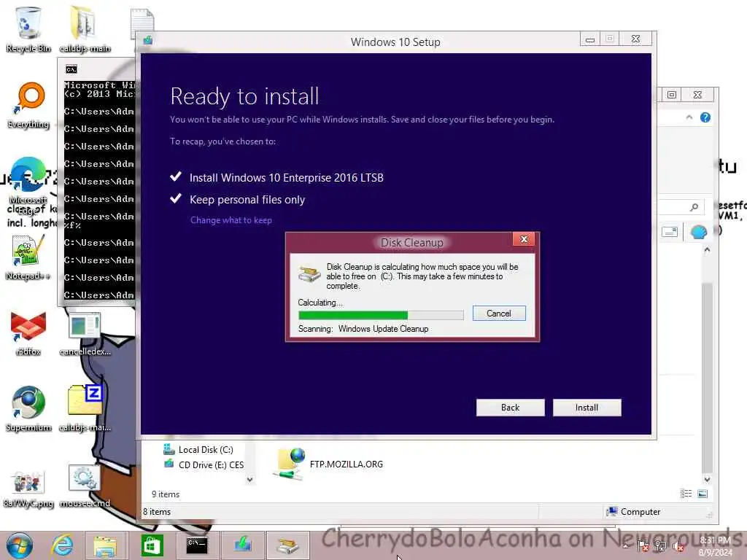This screenshot has height=560, width=747.
Task: Select CD Drive (E:) CES in navigation pane
Action: click(204, 464)
